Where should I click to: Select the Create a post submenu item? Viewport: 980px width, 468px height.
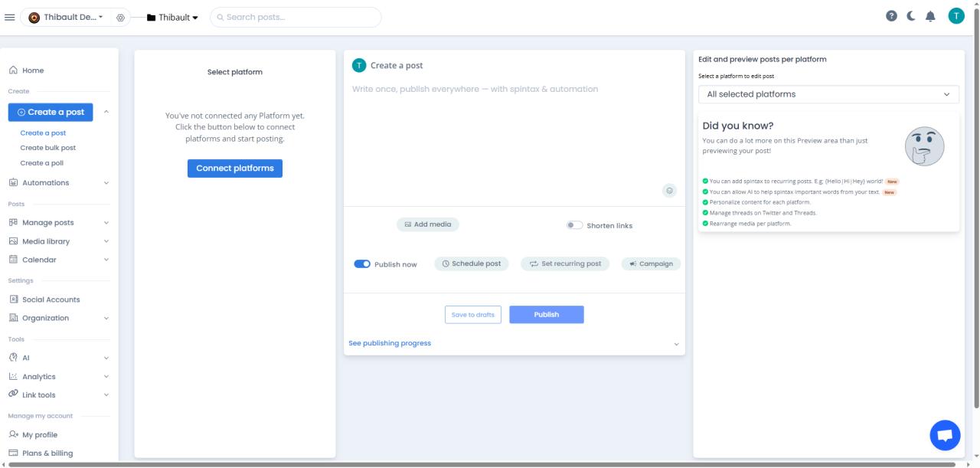[x=43, y=133]
